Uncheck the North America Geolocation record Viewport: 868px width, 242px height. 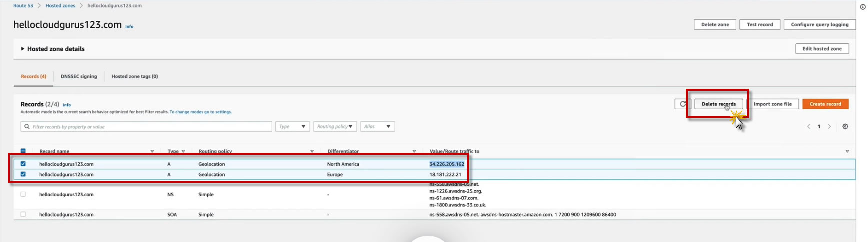pos(23,164)
